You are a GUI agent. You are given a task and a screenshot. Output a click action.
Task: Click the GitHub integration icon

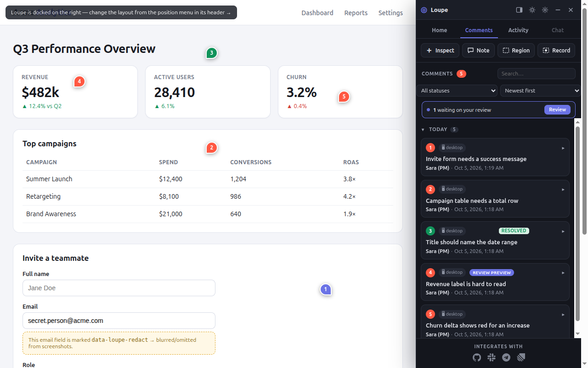477,357
